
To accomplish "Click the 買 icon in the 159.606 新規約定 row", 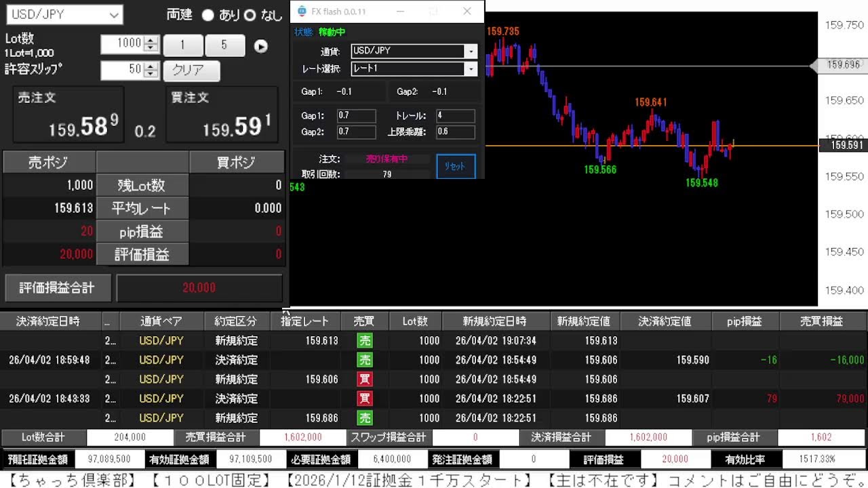I will coord(365,380).
